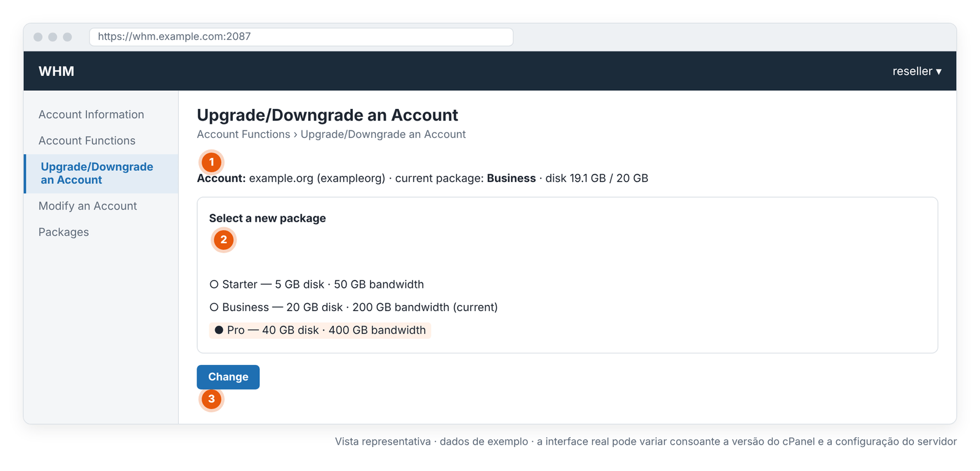Click the WHM logo in header
Viewport: 980px width, 471px height.
coord(56,71)
